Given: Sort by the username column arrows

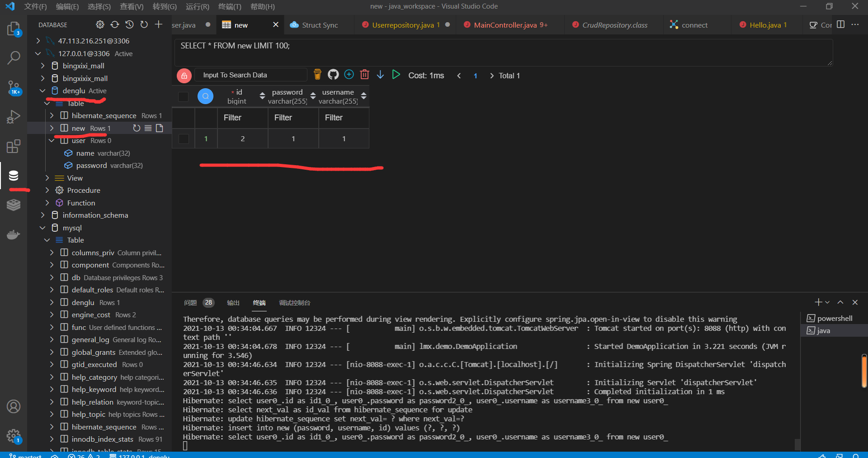Looking at the screenshot, I should tap(364, 96).
